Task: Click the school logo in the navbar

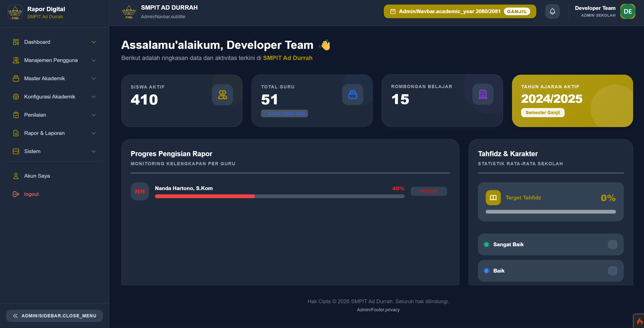Action: point(129,11)
